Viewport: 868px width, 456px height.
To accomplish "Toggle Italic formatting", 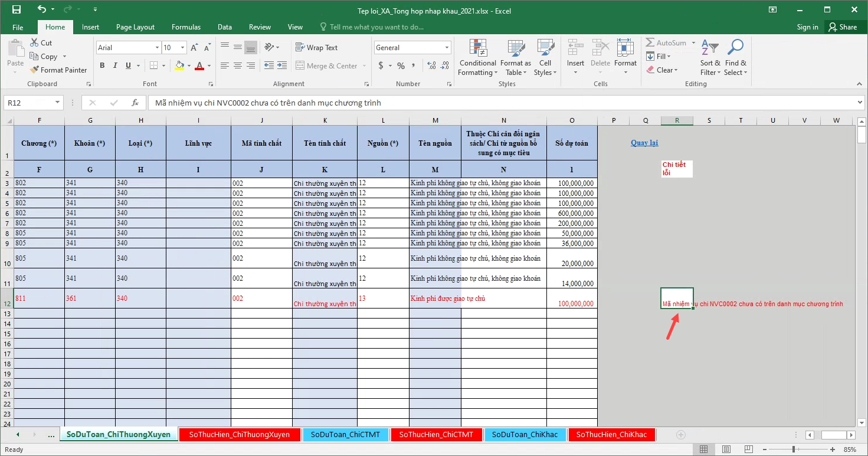I will pyautogui.click(x=115, y=65).
